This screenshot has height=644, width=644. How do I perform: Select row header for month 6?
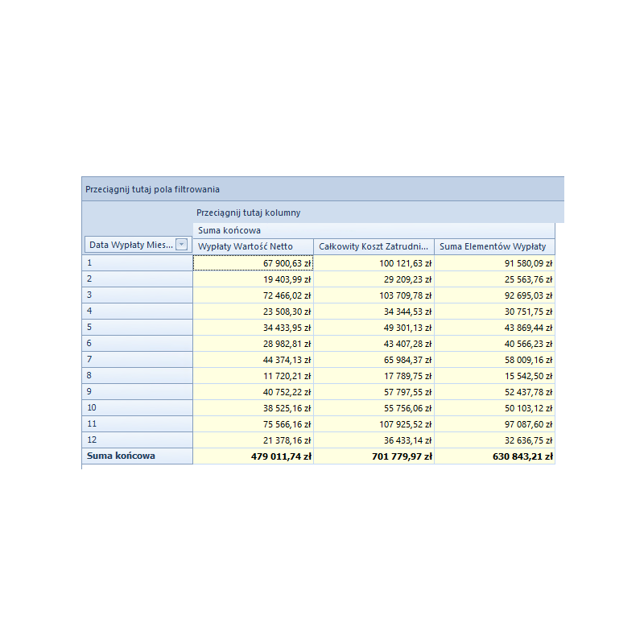coord(137,343)
